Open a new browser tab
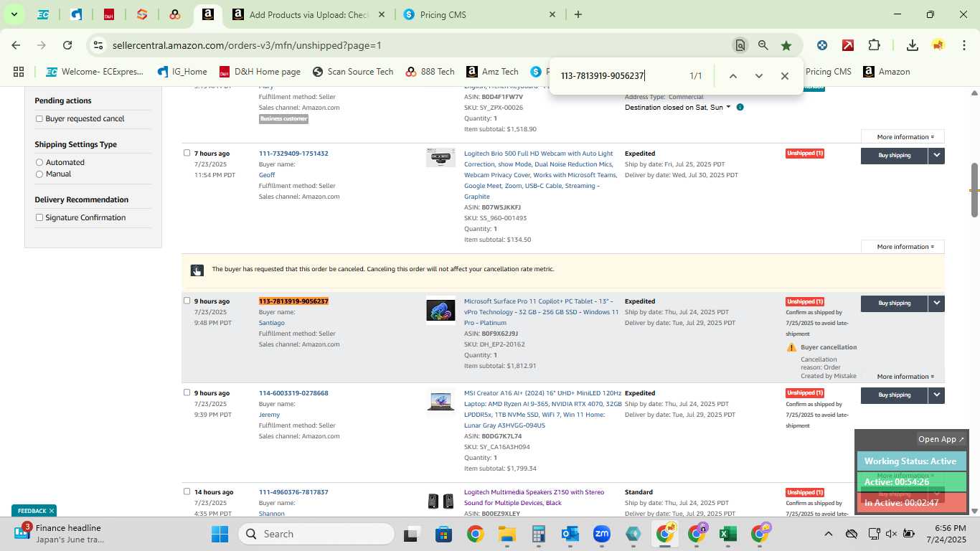This screenshot has width=980, height=551. [578, 14]
